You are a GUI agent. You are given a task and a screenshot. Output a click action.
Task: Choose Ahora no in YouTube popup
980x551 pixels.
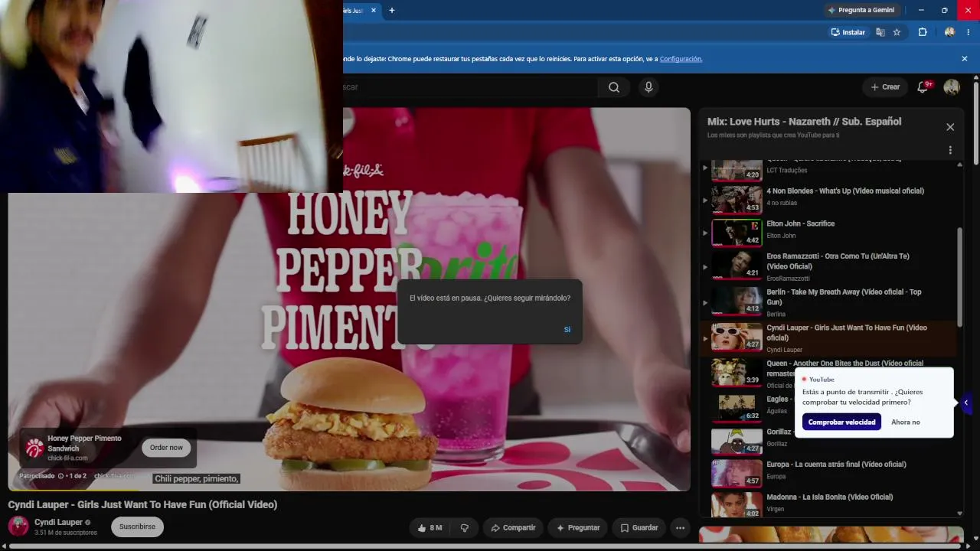coord(906,422)
